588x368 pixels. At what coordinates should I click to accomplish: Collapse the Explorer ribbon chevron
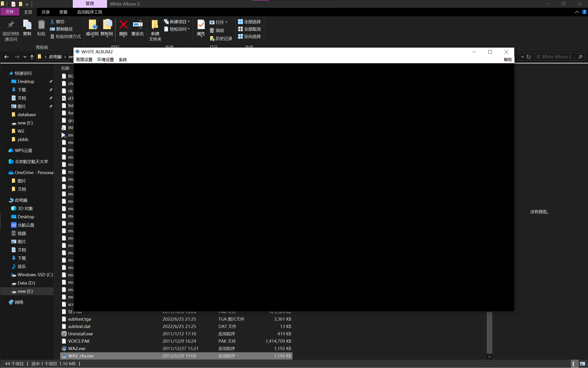click(x=577, y=12)
